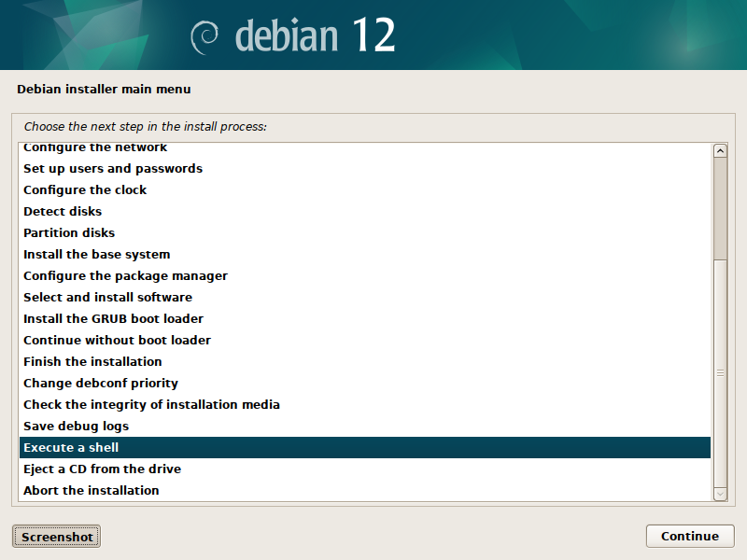Click the scrollbar up arrow
Image resolution: width=747 pixels, height=560 pixels.
click(x=720, y=151)
